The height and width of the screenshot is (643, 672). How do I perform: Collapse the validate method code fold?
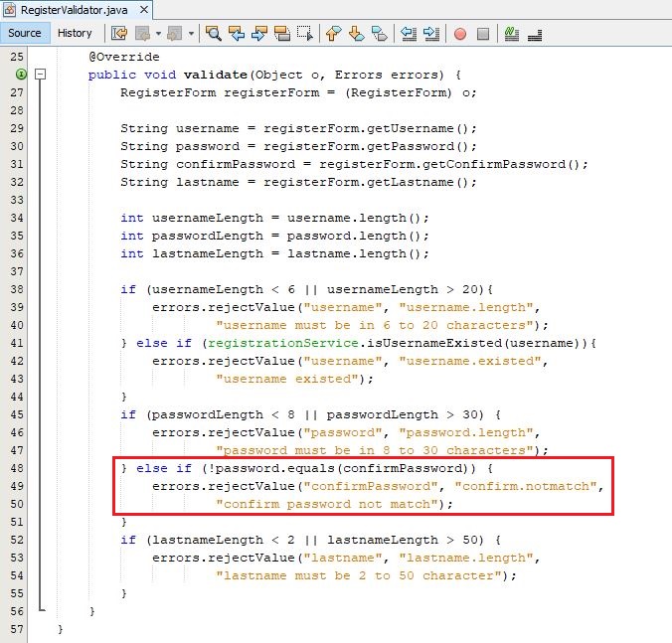click(x=41, y=75)
